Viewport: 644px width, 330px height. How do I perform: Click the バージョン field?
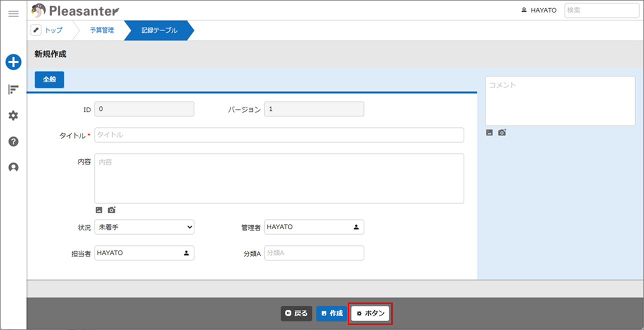click(x=314, y=109)
